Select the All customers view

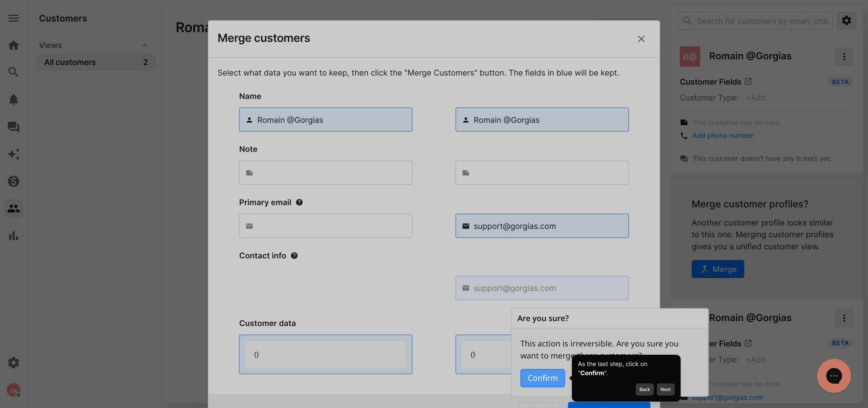click(96, 62)
